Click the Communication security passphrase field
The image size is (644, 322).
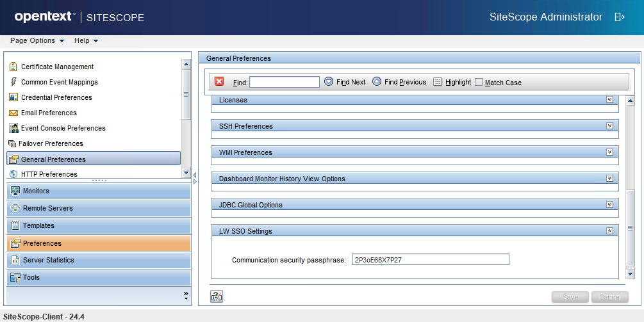point(431,260)
